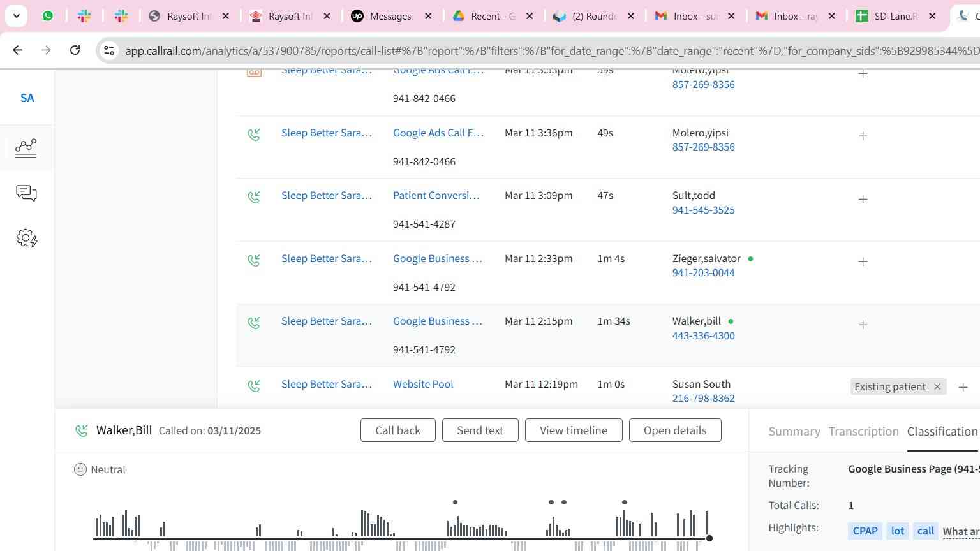The height and width of the screenshot is (551, 980).
Task: Click the browser reload icon
Action: pos(75,50)
